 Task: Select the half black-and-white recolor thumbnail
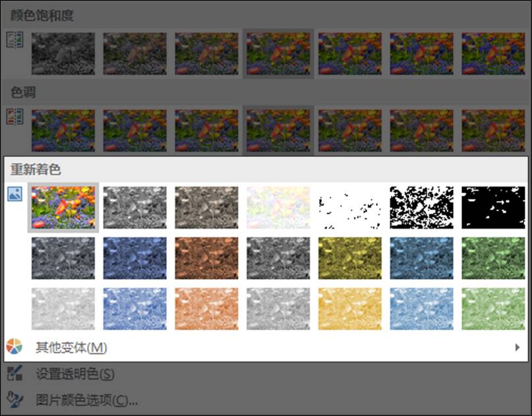pyautogui.click(x=421, y=207)
